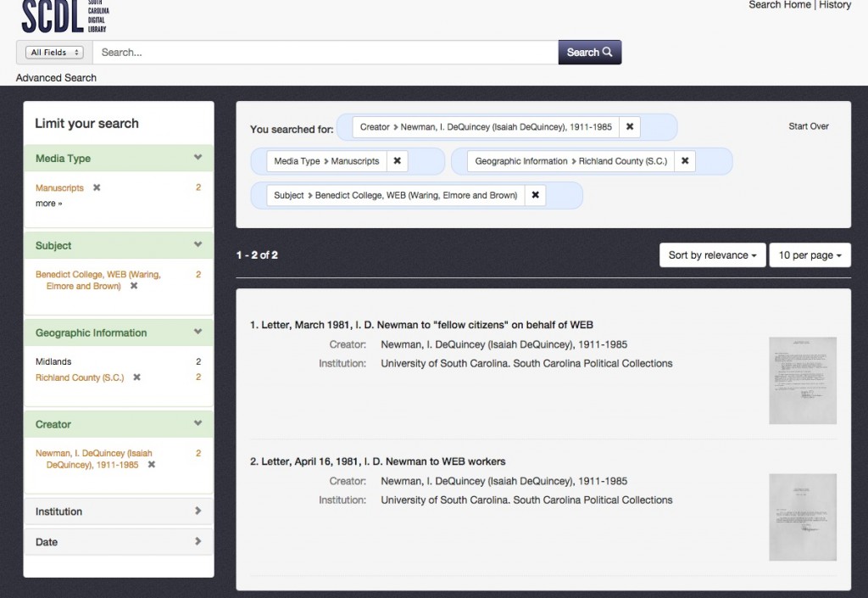Remove the Creator Newman filter chip
Image resolution: width=868 pixels, height=598 pixels.
click(630, 126)
